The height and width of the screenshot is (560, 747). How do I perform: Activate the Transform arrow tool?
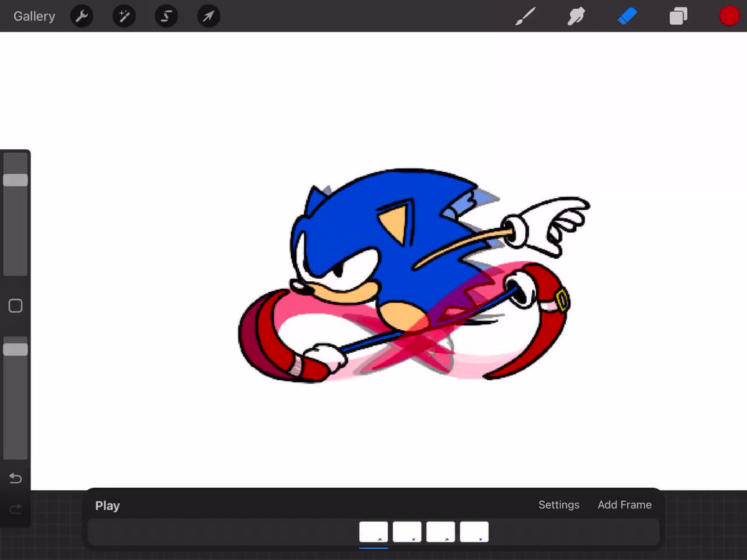tap(209, 16)
